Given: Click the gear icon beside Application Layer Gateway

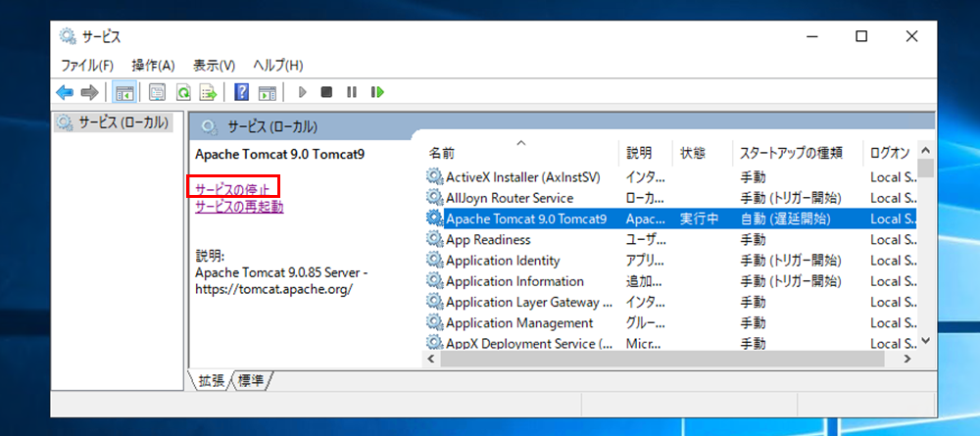Looking at the screenshot, I should pos(435,303).
